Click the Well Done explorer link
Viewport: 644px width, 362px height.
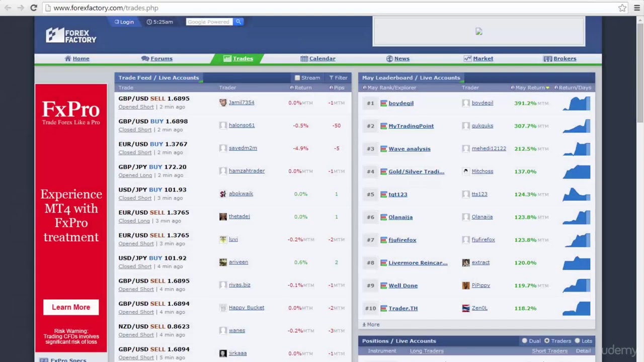pos(403,286)
